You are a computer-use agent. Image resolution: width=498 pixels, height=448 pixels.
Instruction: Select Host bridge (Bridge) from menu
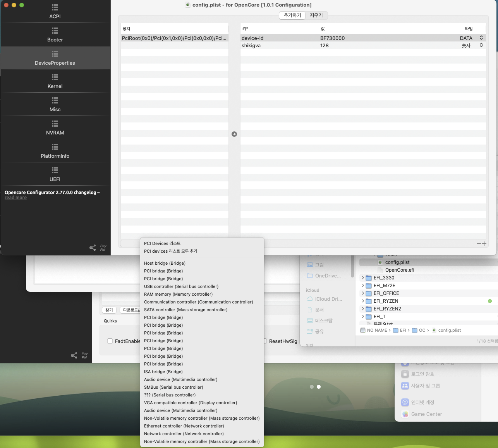202,263
